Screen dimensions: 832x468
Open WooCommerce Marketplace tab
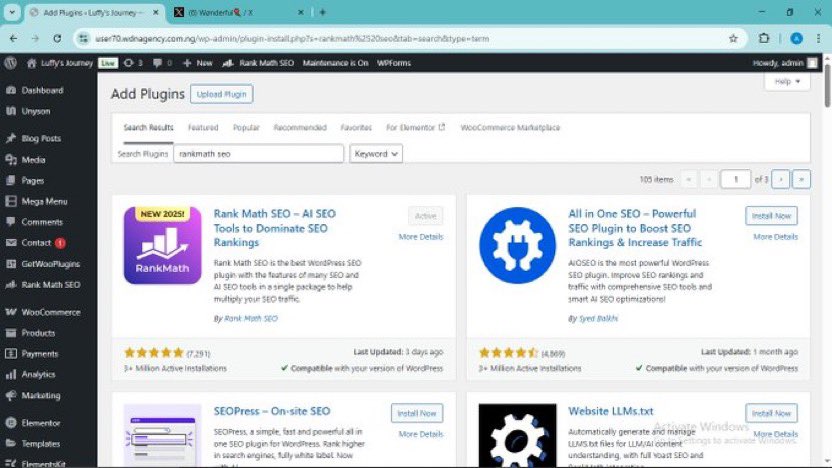[x=510, y=127]
